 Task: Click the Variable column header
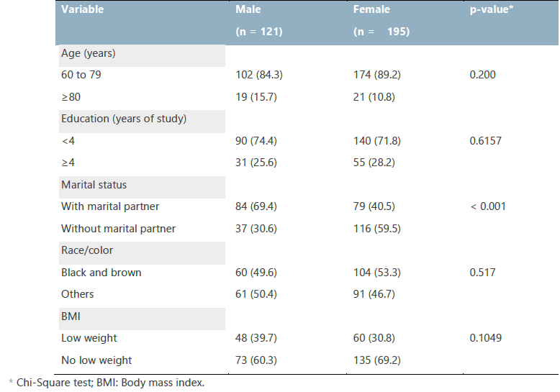coord(83,10)
